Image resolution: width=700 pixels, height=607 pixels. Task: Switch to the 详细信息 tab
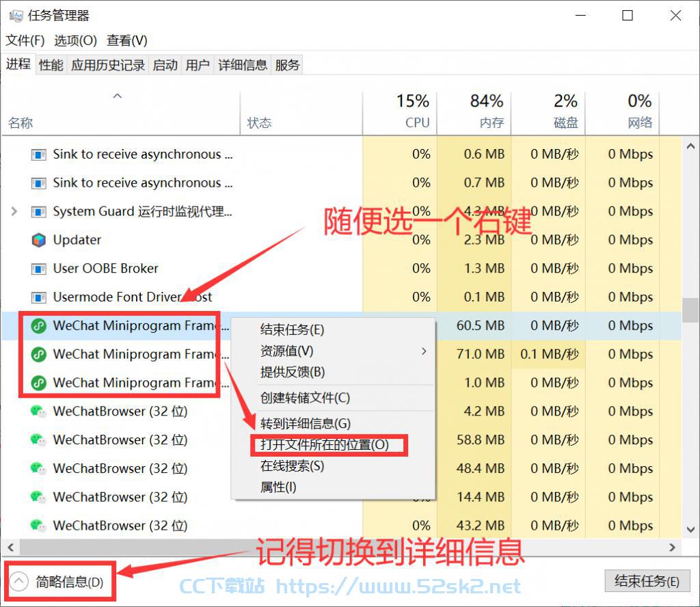(x=243, y=65)
